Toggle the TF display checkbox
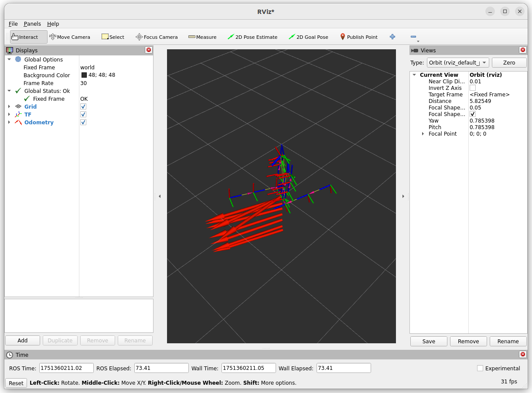Image resolution: width=532 pixels, height=393 pixels. [83, 114]
